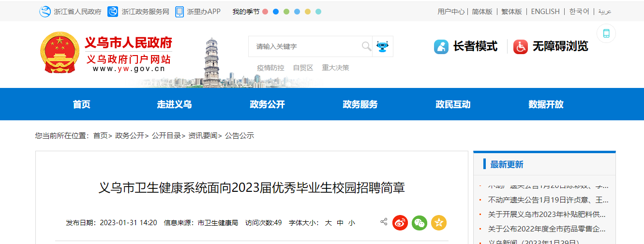Switch to 繁体版 traditional Chinese
644x244 pixels.
[511, 12]
